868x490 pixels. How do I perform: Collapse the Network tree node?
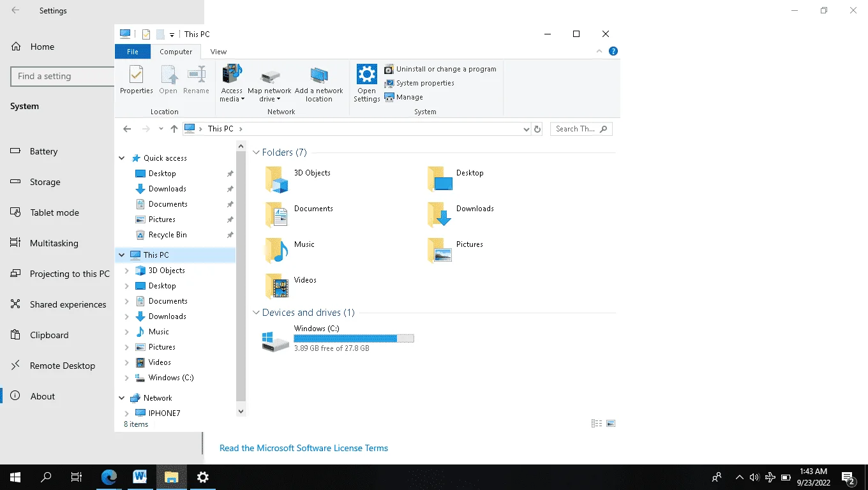point(122,398)
